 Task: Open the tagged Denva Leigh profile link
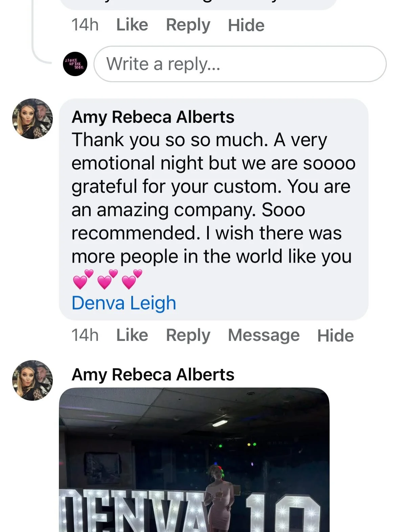(124, 303)
